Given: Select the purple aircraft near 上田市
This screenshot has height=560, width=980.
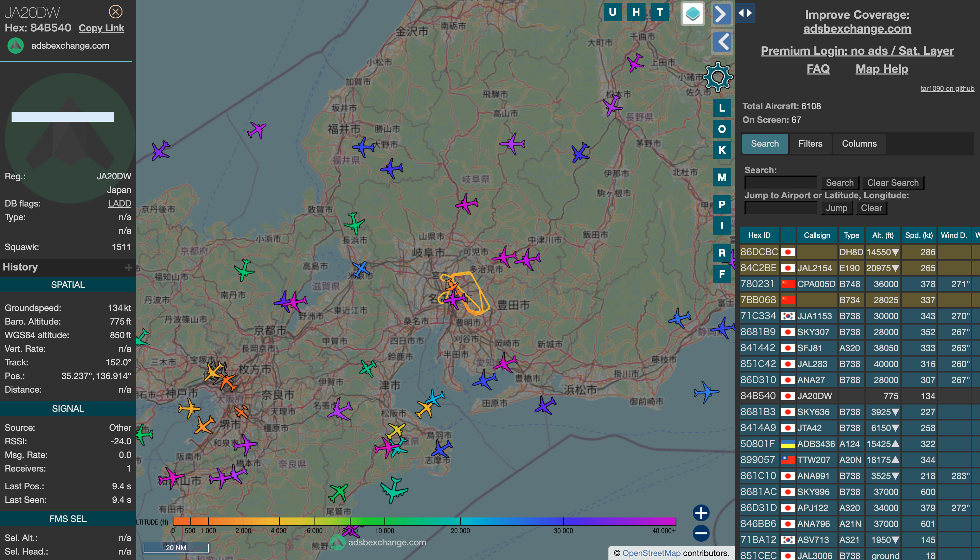Looking at the screenshot, I should pos(635,62).
